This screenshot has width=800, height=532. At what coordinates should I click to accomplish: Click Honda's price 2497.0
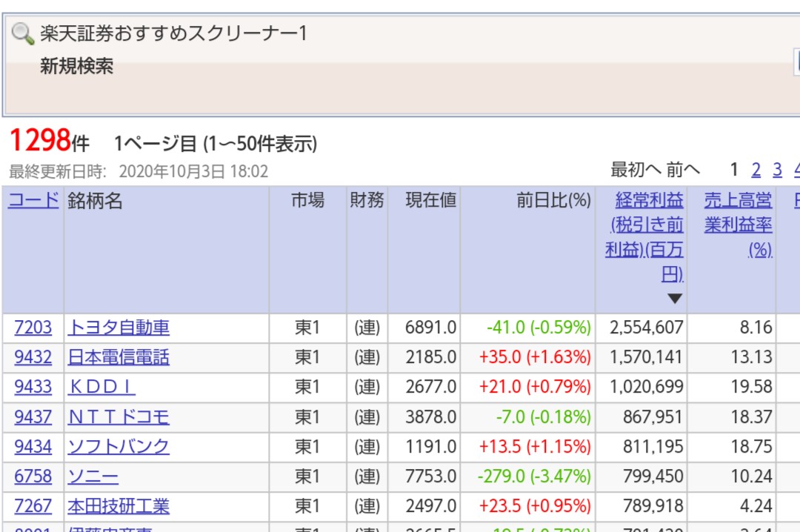430,505
